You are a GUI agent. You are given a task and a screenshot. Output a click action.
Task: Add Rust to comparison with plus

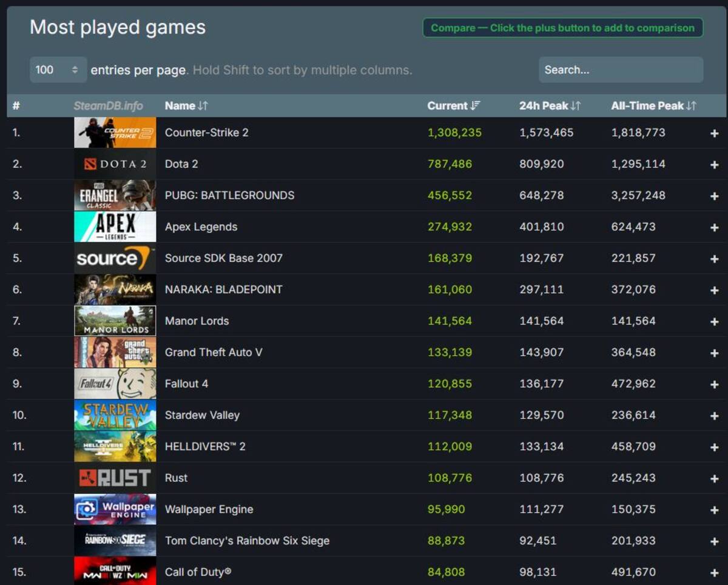pos(714,479)
